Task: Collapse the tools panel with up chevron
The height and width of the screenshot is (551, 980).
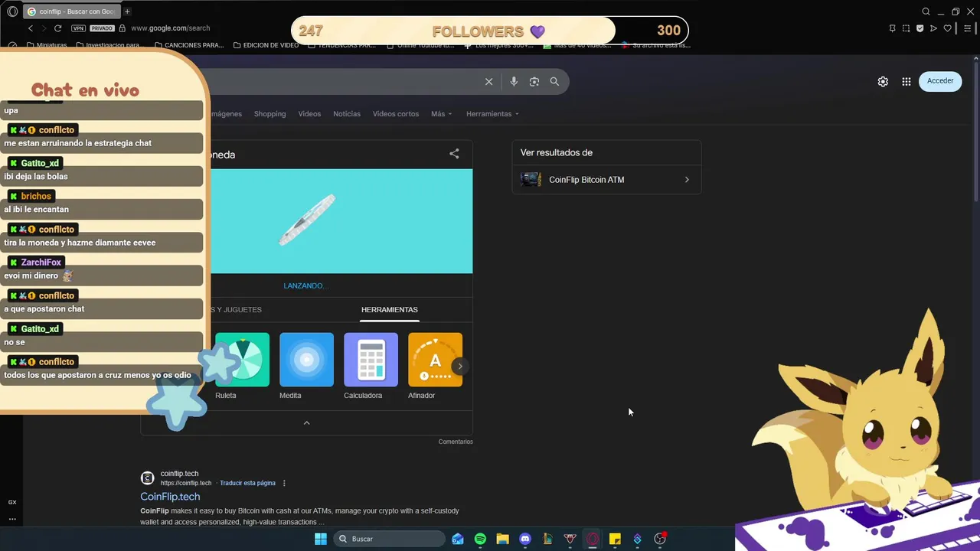Action: coord(306,423)
